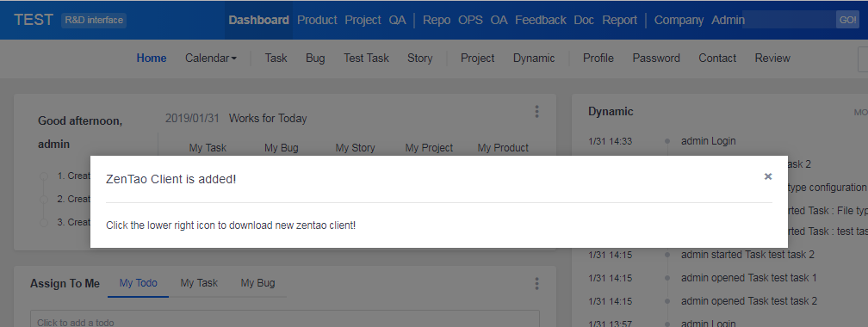The height and width of the screenshot is (327, 868).
Task: Click the GO! search button
Action: click(x=847, y=20)
